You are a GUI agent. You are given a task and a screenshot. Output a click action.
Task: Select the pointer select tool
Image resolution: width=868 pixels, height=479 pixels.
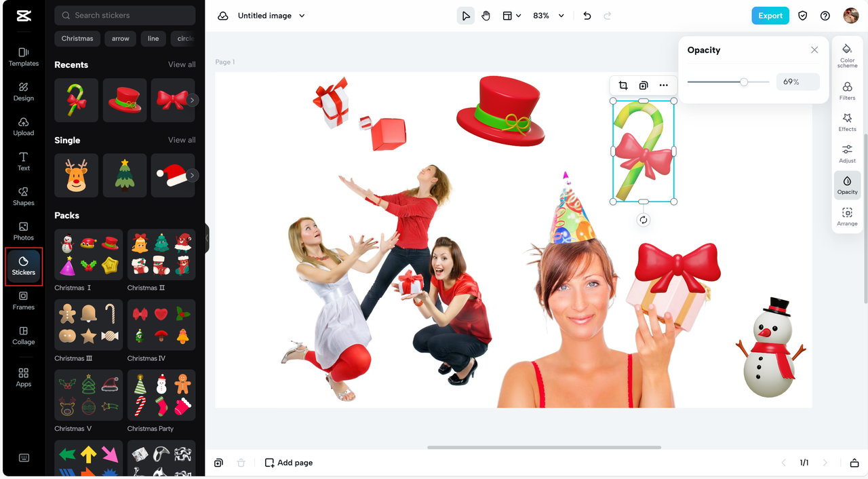pos(466,16)
